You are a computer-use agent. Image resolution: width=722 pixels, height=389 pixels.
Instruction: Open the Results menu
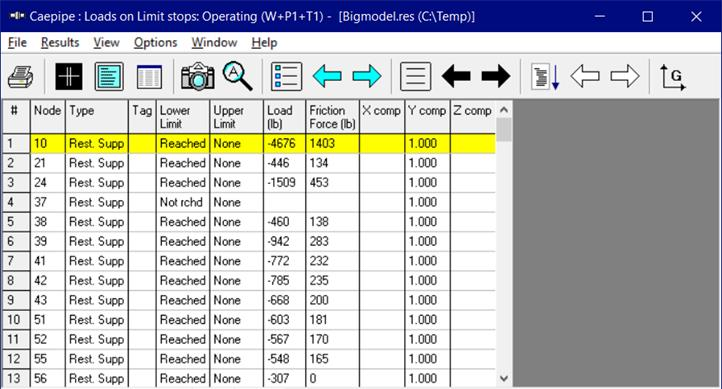pyautogui.click(x=60, y=43)
